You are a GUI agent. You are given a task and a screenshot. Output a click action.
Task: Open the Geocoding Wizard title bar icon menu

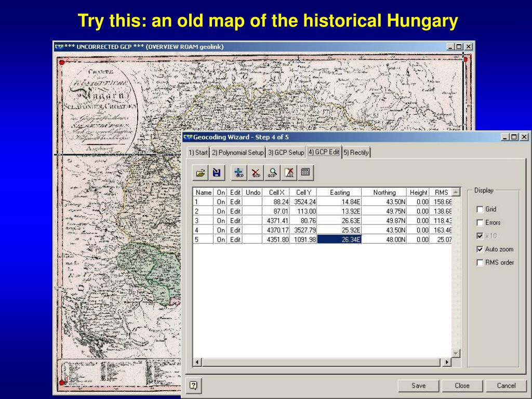point(188,137)
